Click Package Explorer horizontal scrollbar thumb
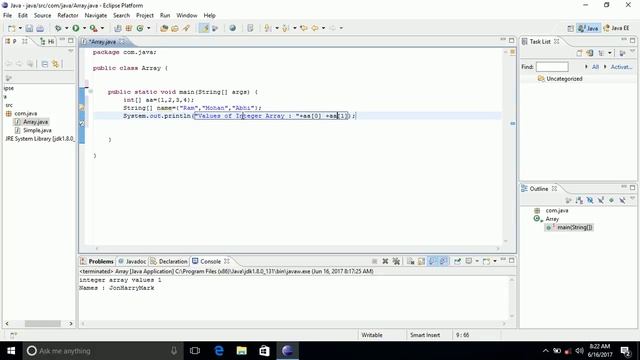Viewport: 640px width, 360px height. coord(42,324)
